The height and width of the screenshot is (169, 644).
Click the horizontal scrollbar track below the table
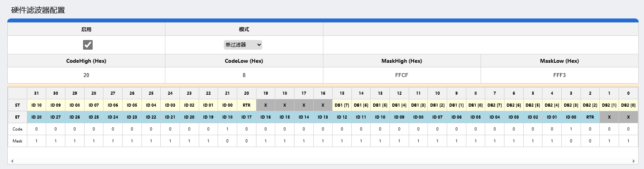pyautogui.click(x=323, y=161)
